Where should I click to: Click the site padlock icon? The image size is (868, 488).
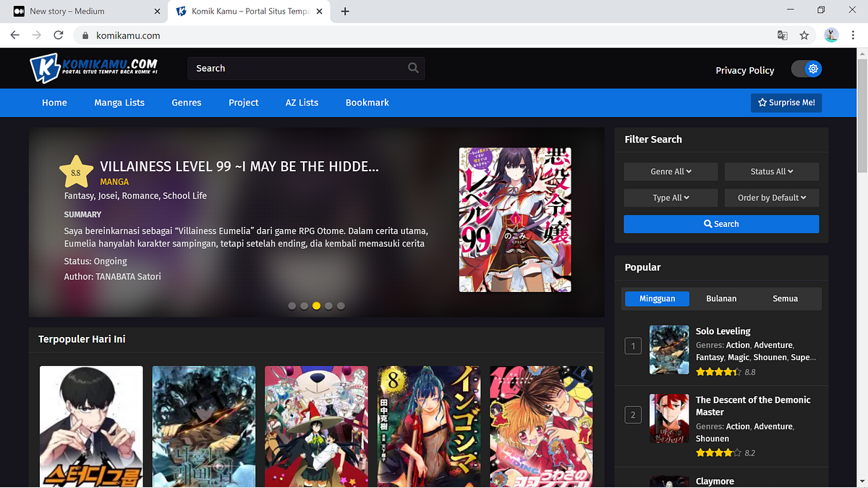[x=85, y=35]
